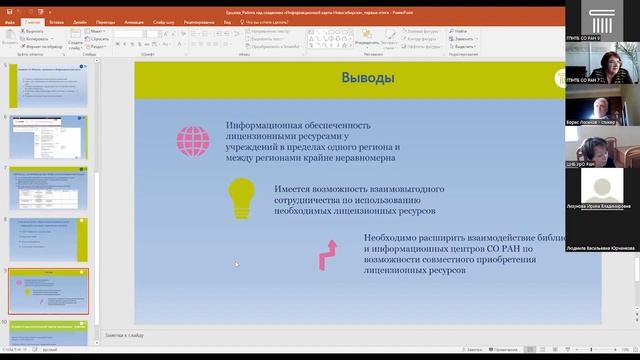Screen dimensions: 640x360
Task: Open the Переходы (Transitions) tab
Action: (x=105, y=22)
